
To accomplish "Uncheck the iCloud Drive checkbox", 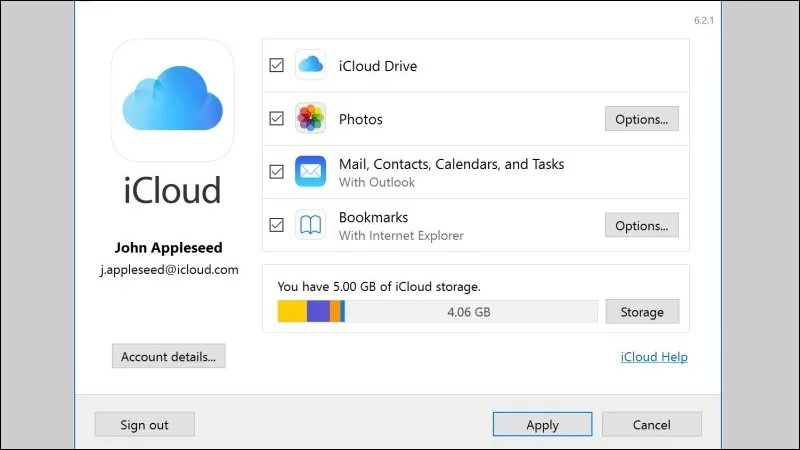I will (277, 65).
